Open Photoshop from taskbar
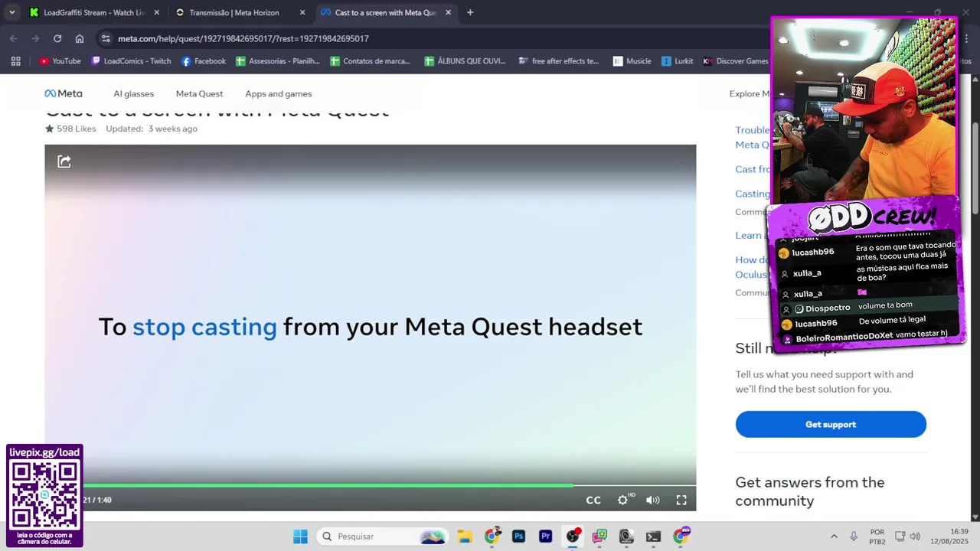The width and height of the screenshot is (980, 551). [x=518, y=536]
